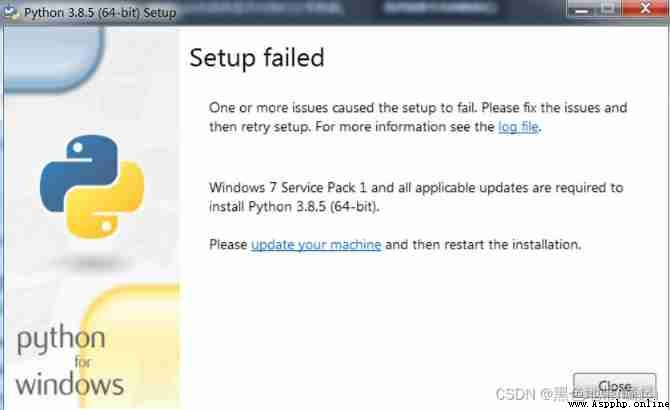
Task: Minimize the Python Setup window
Action: 582,9
